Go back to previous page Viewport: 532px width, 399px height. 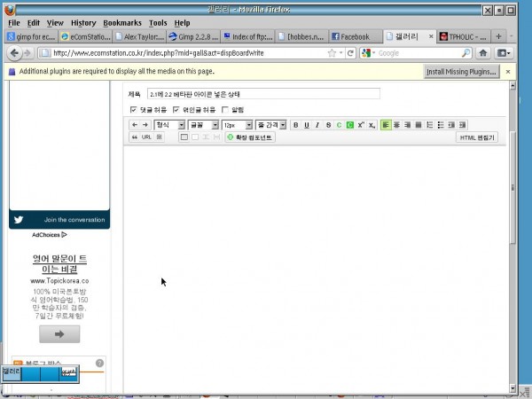coord(14,53)
